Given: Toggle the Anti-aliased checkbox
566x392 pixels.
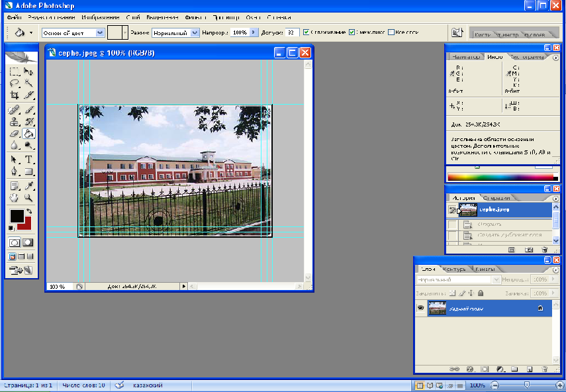Looking at the screenshot, I should click(306, 32).
